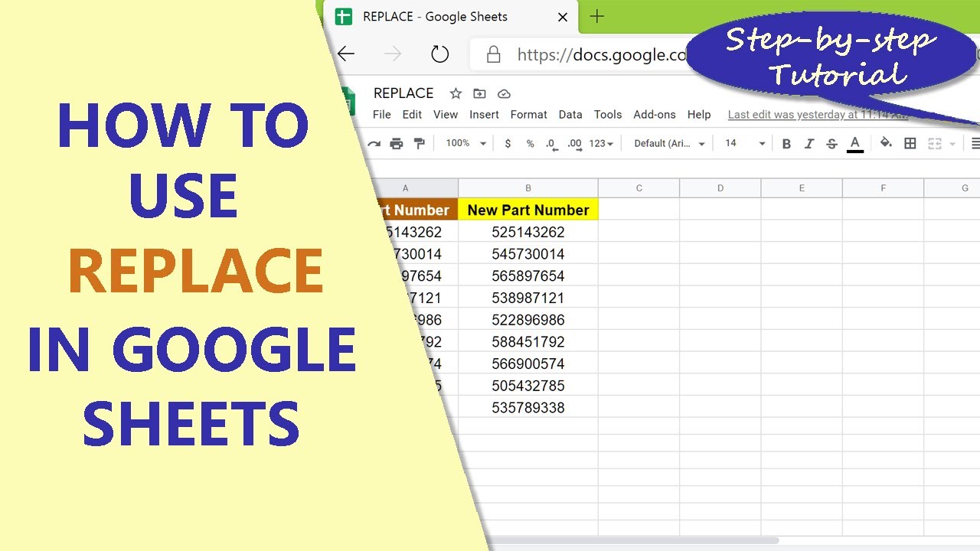Click the REPLACE document title

[403, 93]
